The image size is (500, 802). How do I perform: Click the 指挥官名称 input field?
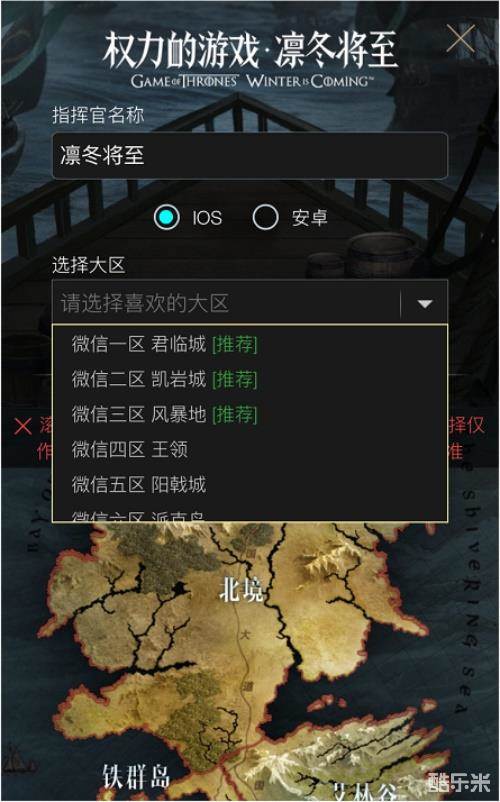250,155
